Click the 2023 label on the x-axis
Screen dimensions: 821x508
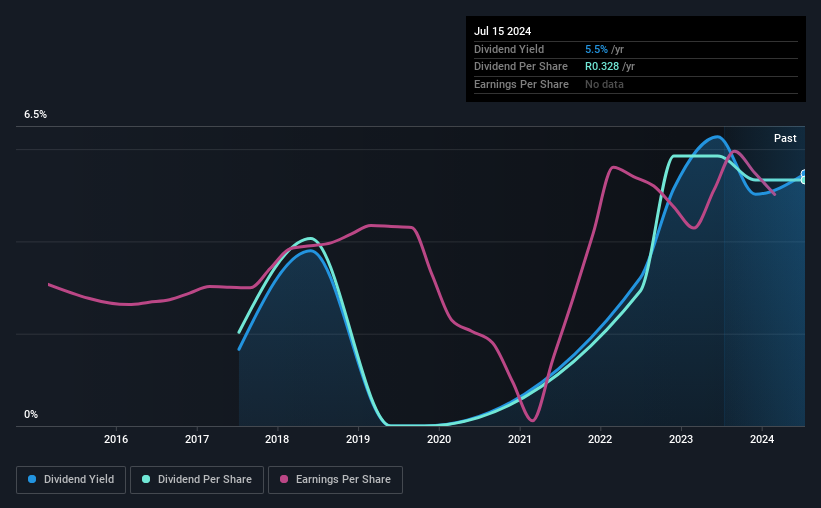[x=681, y=439]
